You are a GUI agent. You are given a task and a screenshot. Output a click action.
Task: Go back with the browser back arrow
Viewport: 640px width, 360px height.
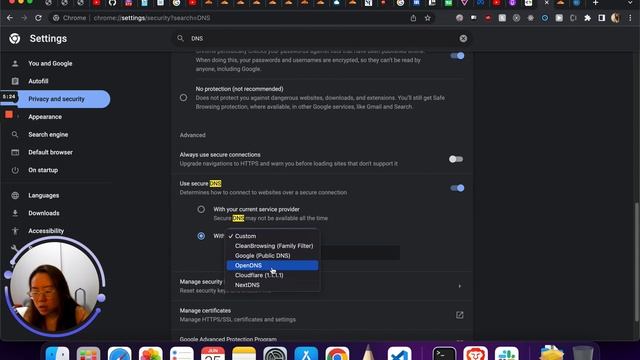point(10,18)
